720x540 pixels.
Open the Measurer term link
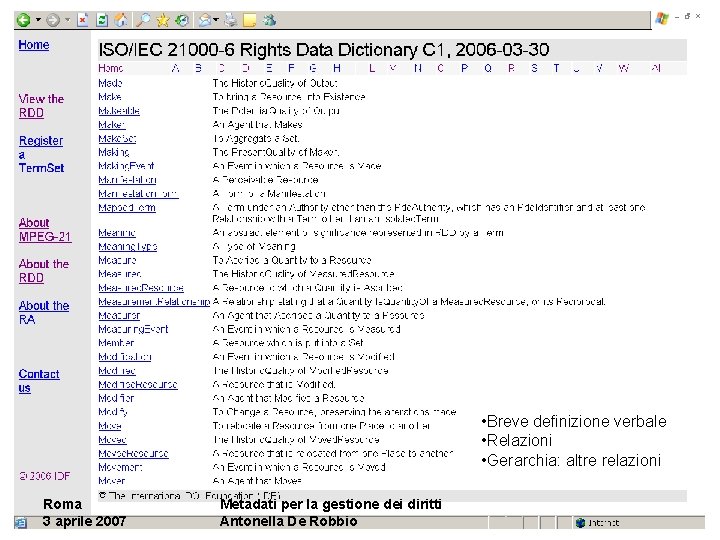click(x=119, y=315)
